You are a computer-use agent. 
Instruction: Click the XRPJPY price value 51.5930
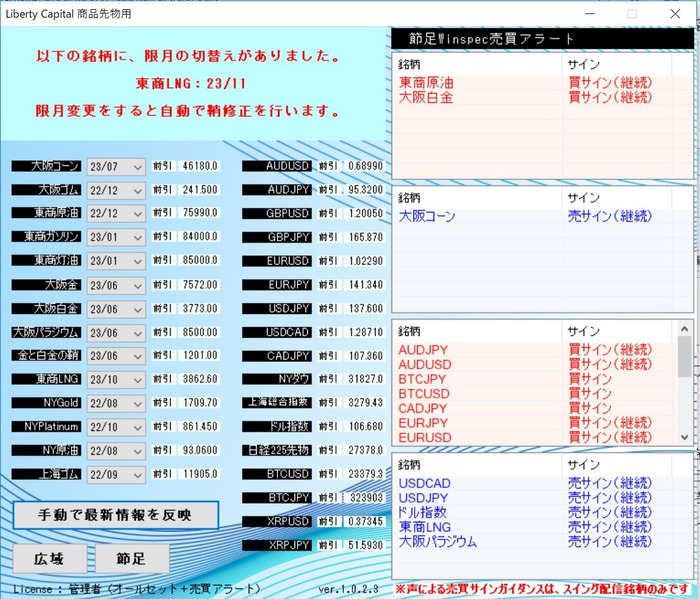(366, 545)
